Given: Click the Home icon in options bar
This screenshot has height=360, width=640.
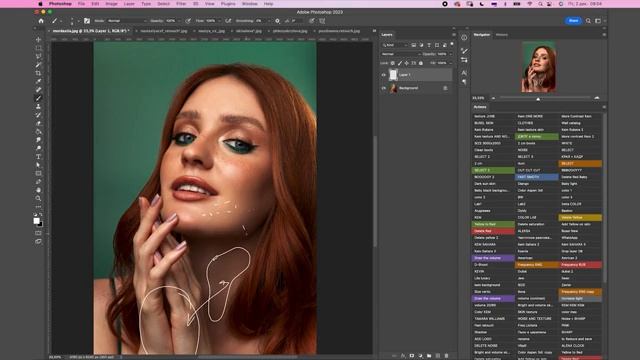Looking at the screenshot, I should coord(41,21).
